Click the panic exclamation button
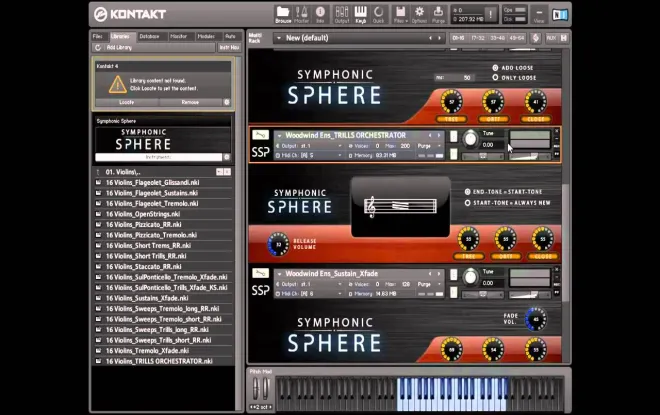 pos(490,14)
